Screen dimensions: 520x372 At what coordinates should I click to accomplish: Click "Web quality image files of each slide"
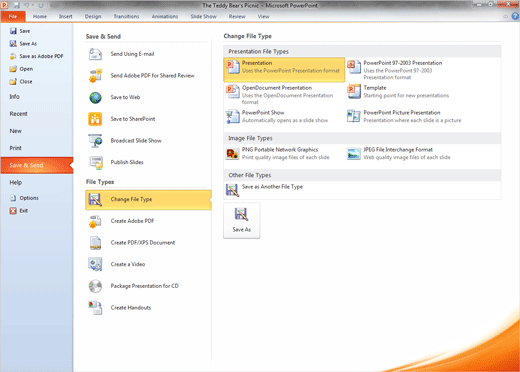coord(407,157)
